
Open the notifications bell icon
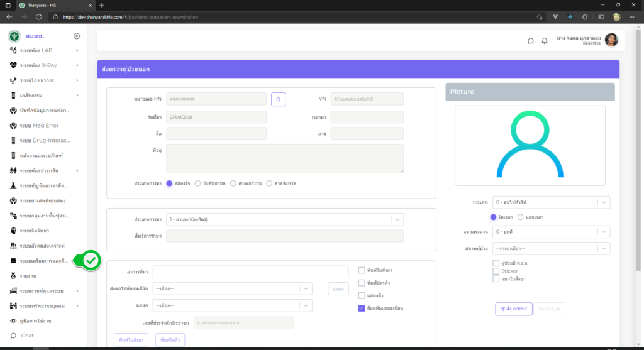(x=545, y=41)
